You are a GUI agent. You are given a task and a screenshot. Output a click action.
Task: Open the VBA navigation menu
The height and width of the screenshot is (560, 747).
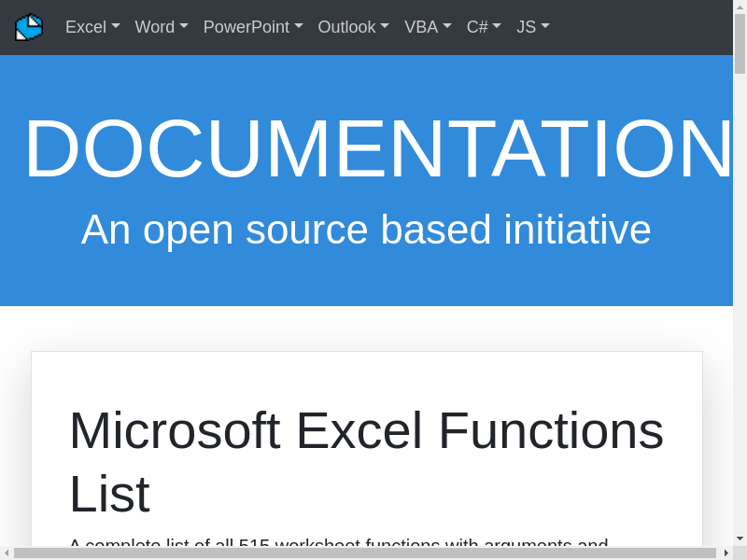(x=428, y=27)
